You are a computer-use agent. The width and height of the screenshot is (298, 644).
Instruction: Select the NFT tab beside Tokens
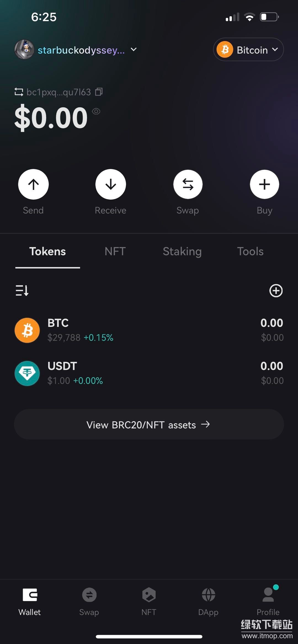115,251
